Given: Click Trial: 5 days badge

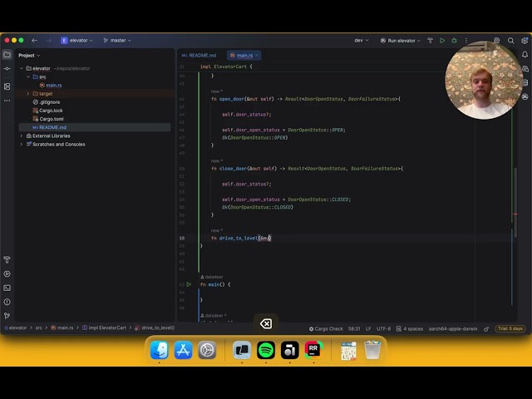Looking at the screenshot, I should (510, 329).
